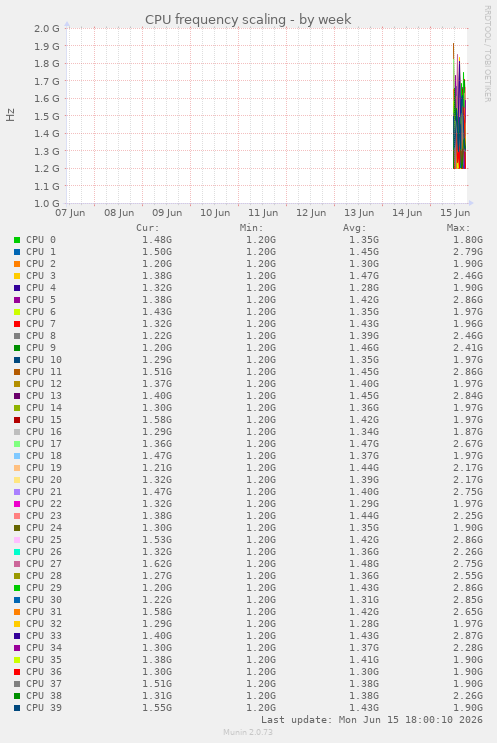Screen dimensions: 497x743
Task: Click the '2.0 G' y-axis label
Action: click(x=46, y=28)
